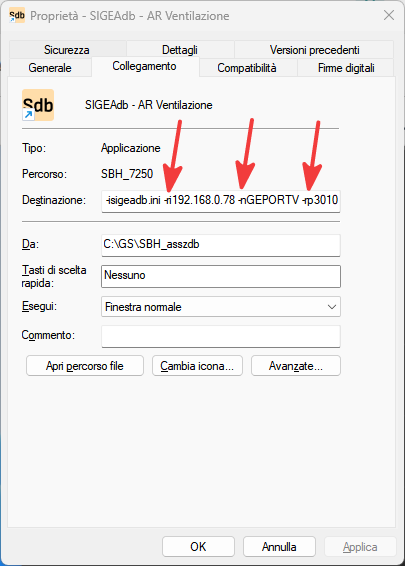Confirm with the OK button
Screen dimensions: 405x566
[198, 547]
